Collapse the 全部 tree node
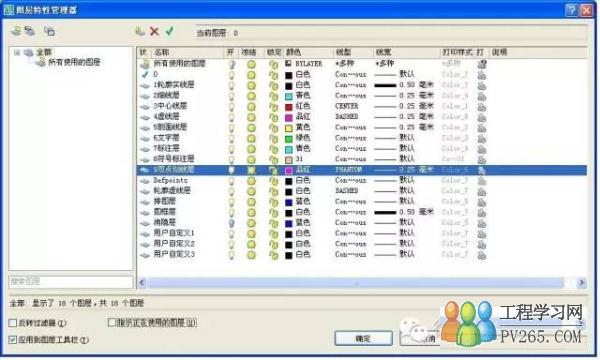The height and width of the screenshot is (360, 600). point(17,52)
